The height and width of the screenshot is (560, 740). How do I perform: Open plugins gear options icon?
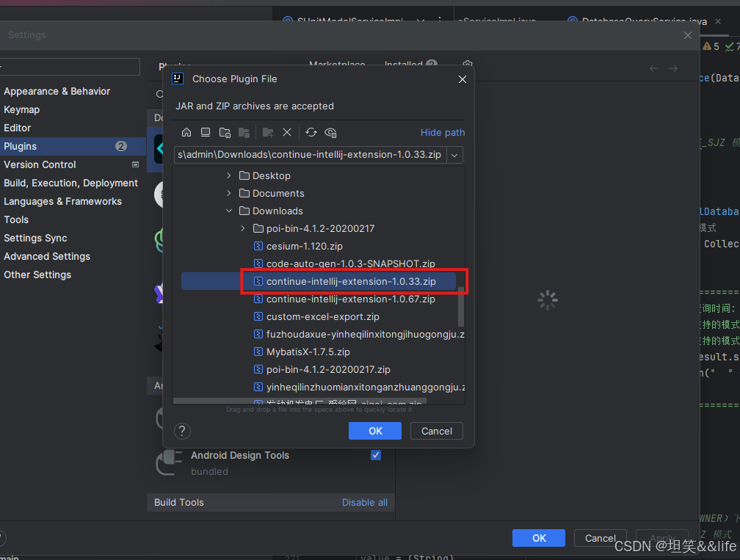click(x=468, y=65)
